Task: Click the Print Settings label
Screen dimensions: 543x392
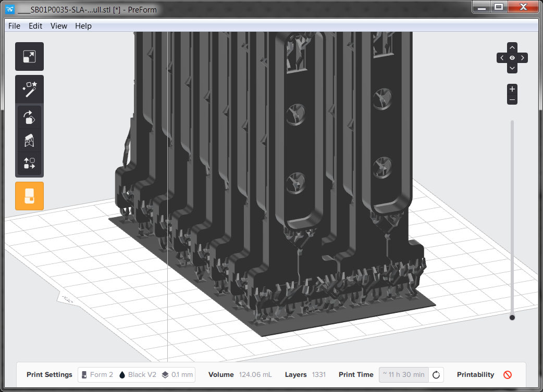Action: point(49,374)
